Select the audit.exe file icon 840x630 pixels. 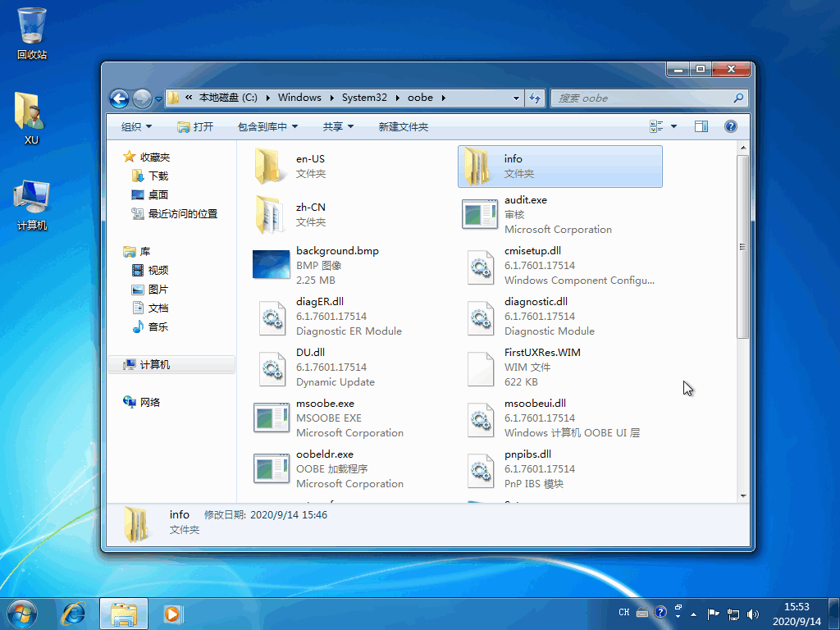(479, 214)
